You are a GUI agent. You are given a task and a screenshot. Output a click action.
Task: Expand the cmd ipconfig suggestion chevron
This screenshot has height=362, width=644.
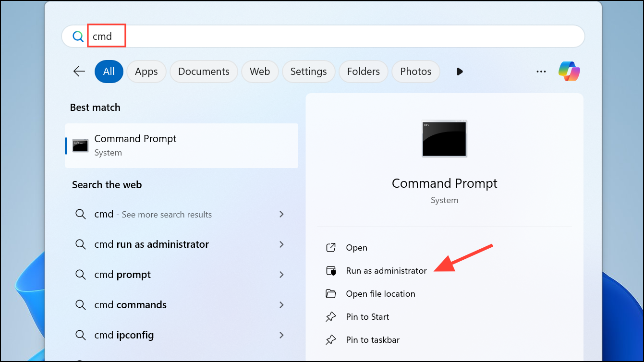[x=281, y=335]
